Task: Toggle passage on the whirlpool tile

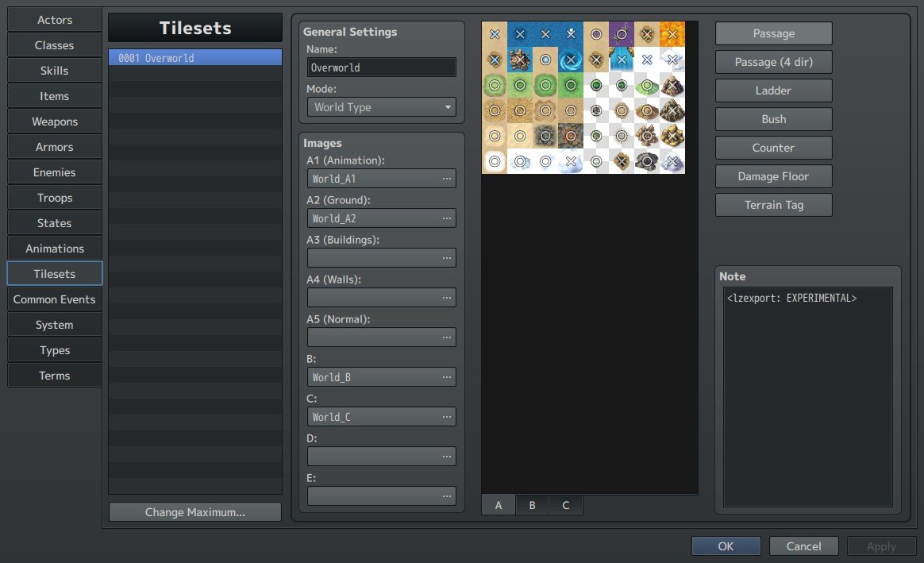Action: pyautogui.click(x=571, y=60)
